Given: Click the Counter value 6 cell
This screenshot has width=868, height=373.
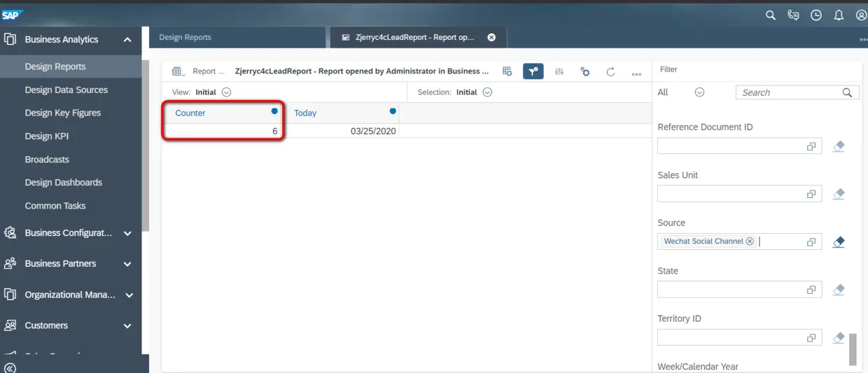Looking at the screenshot, I should click(223, 131).
